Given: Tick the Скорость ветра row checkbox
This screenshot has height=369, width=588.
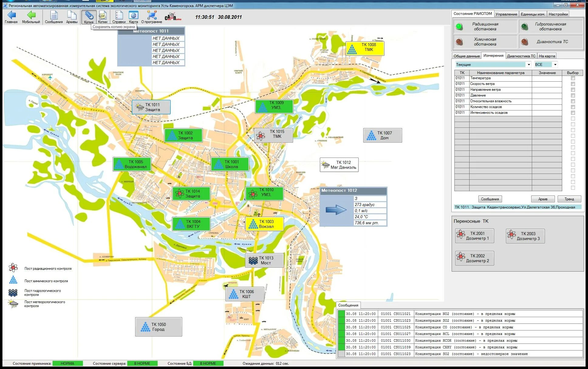Looking at the screenshot, I should click(x=573, y=84).
